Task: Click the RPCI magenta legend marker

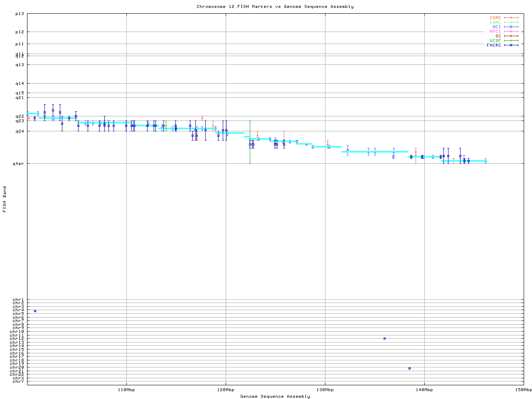Action: point(511,32)
